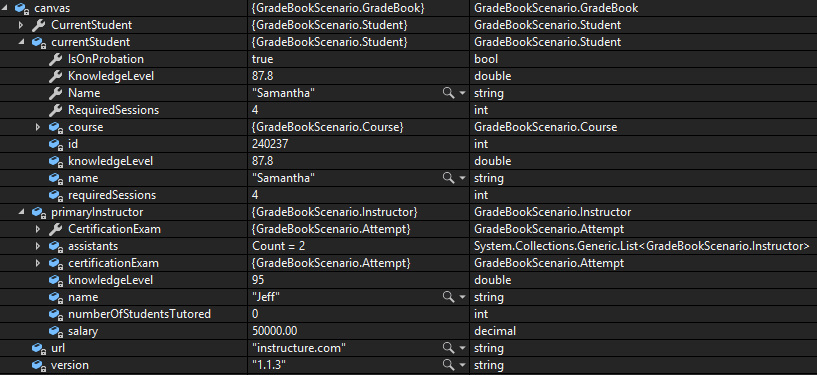Open text visualizer magnifier for instructure.com
817x375 pixels.
[448, 347]
